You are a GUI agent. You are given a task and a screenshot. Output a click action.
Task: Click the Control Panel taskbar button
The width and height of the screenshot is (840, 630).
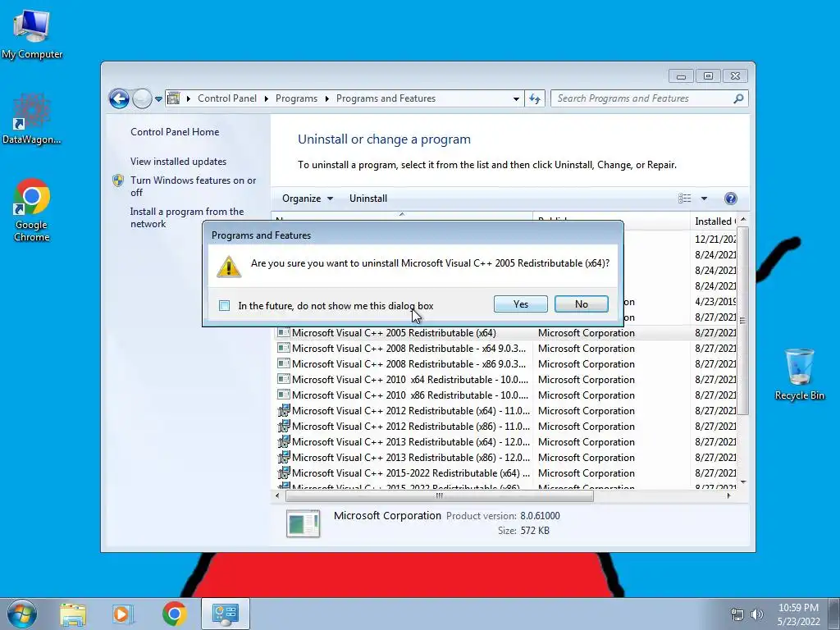[225, 614]
